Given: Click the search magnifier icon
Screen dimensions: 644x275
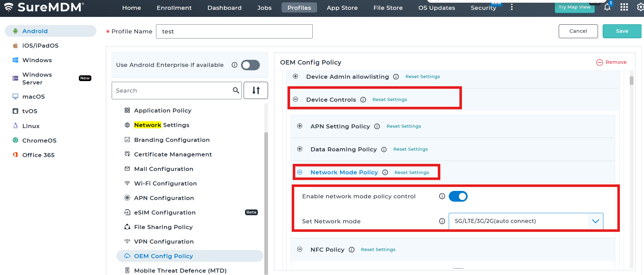Looking at the screenshot, I should tap(236, 90).
